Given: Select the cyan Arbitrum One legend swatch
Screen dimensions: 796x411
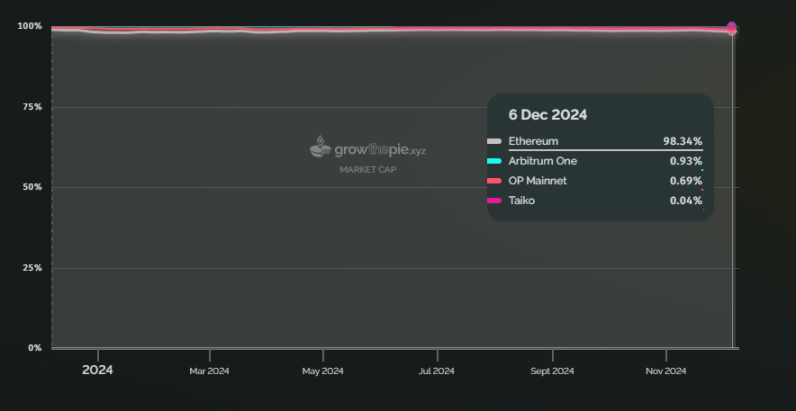Looking at the screenshot, I should 494,161.
